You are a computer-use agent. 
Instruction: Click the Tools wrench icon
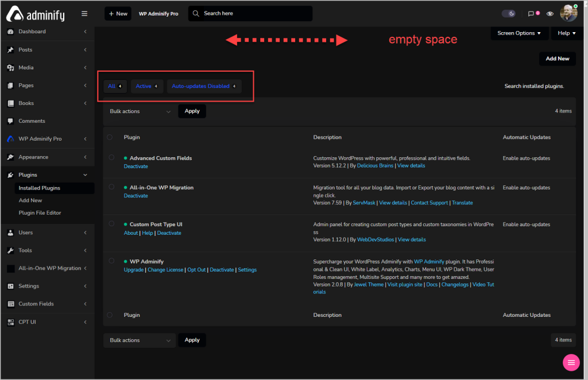pos(10,250)
